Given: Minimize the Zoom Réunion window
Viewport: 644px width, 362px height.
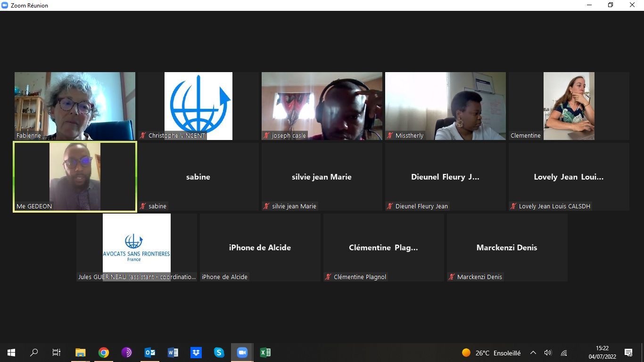Looking at the screenshot, I should tap(589, 5).
